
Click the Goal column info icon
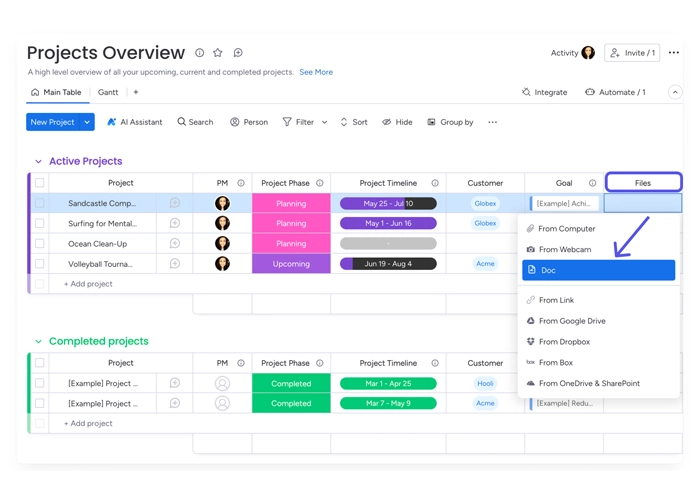pos(592,183)
